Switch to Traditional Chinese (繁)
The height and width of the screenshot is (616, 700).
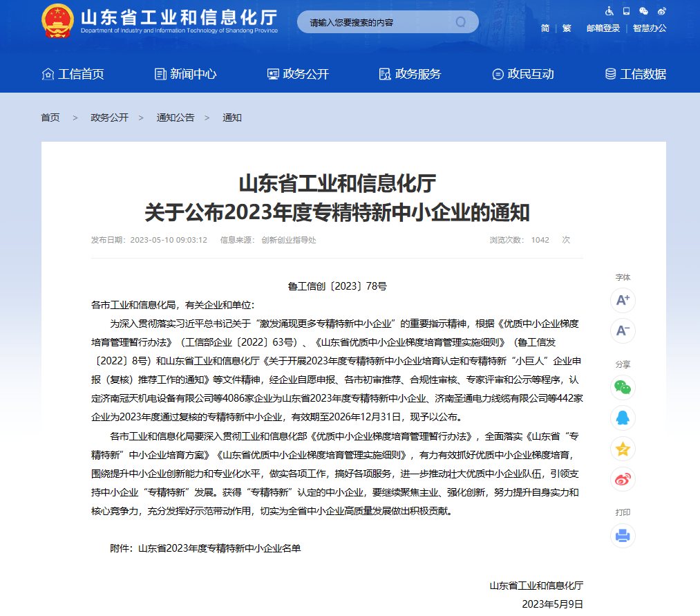click(x=567, y=28)
